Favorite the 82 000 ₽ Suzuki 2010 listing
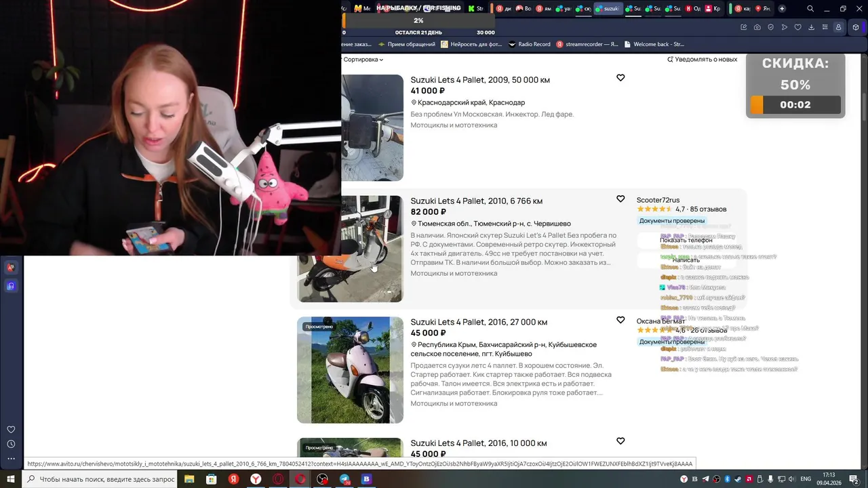Screen dimensions: 868x488 click(x=620, y=199)
